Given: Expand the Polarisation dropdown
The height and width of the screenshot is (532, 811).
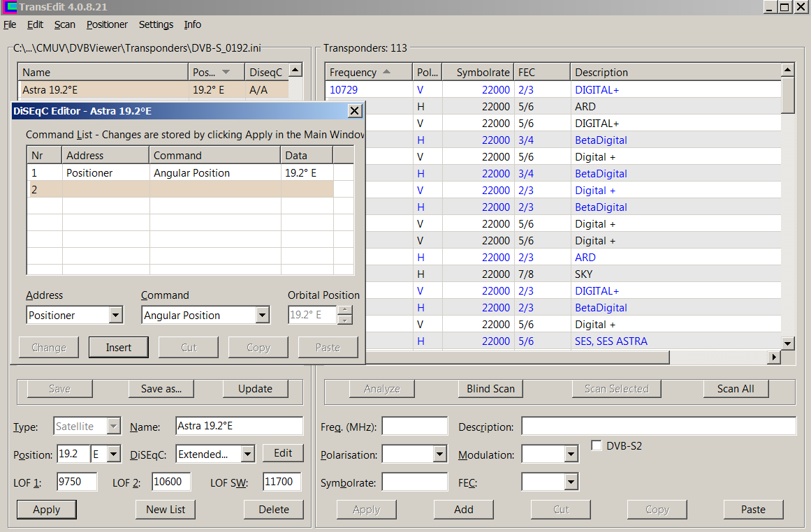Looking at the screenshot, I should point(439,455).
